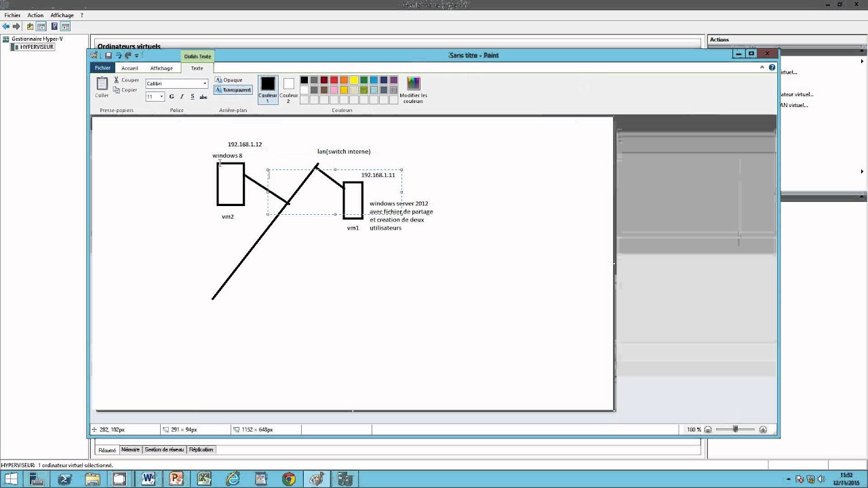Click the Couper scissors button
Screen dimensions: 868x488
click(126, 80)
